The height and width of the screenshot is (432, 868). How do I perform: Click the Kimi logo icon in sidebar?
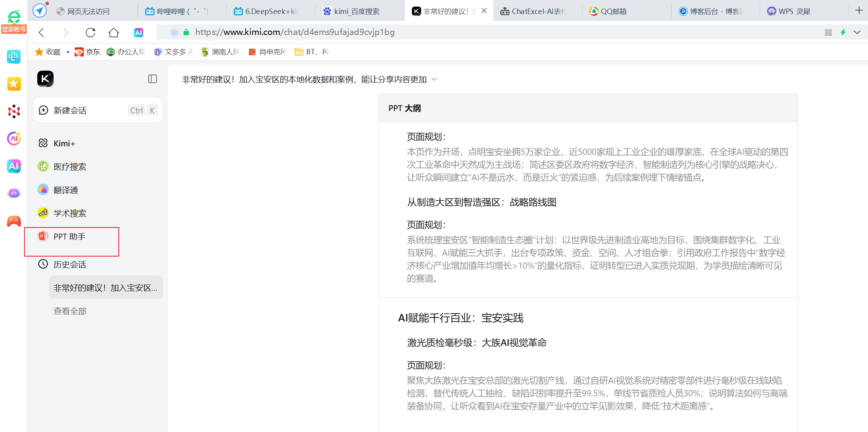point(45,79)
